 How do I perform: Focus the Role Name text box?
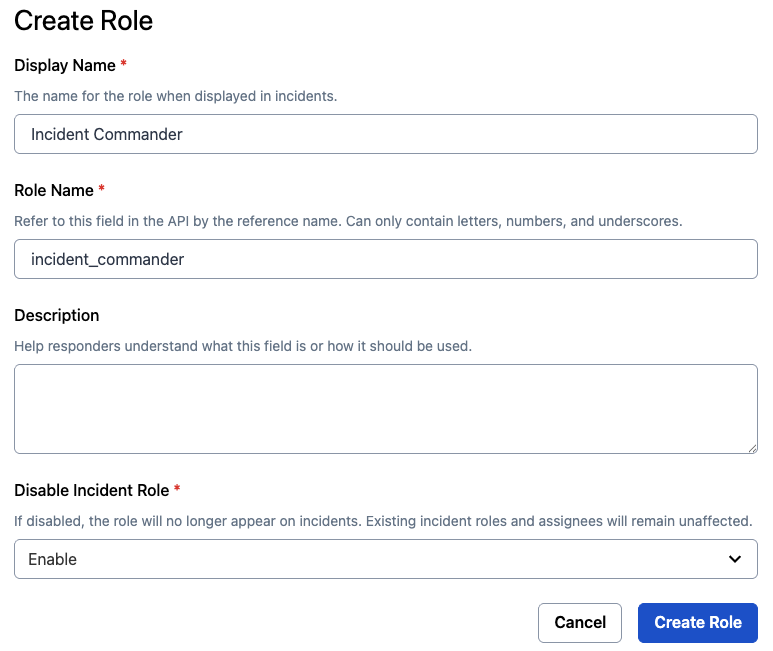tap(385, 259)
